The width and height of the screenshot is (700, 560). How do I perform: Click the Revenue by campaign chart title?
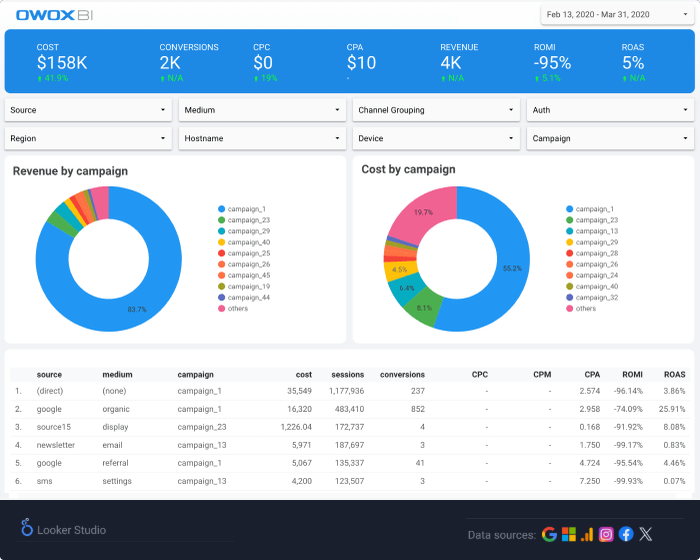coord(70,171)
